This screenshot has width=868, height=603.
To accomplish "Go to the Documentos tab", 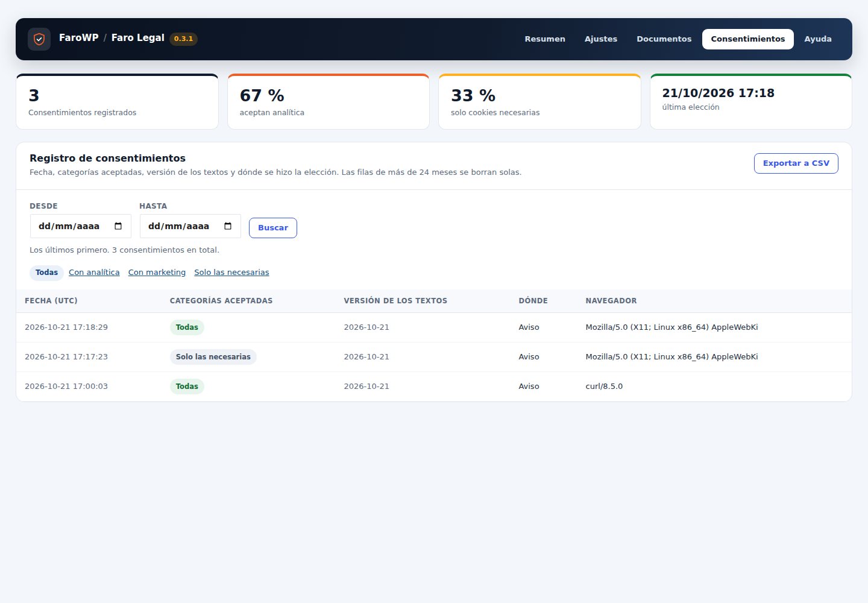I will coord(664,39).
